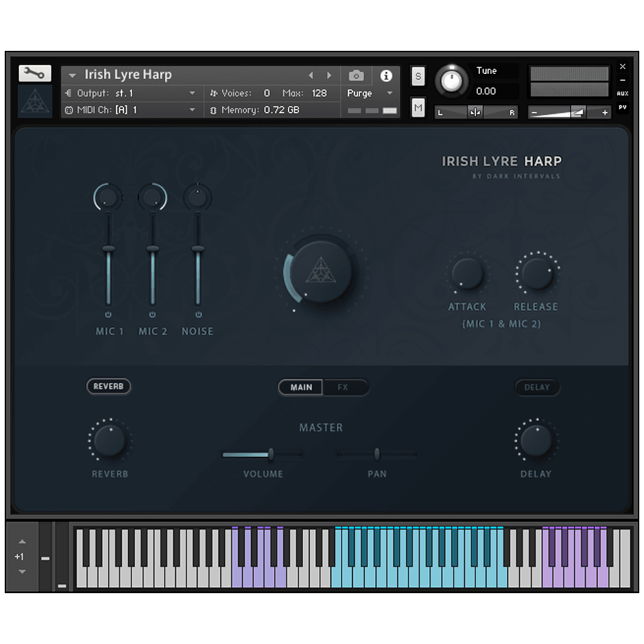Click the master VOLUME slider handle
Viewport: 644px width, 644px height.
click(270, 454)
